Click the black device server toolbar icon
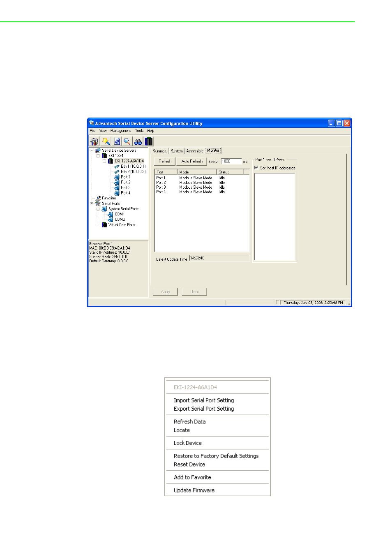The width and height of the screenshot is (392, 555). click(149, 141)
